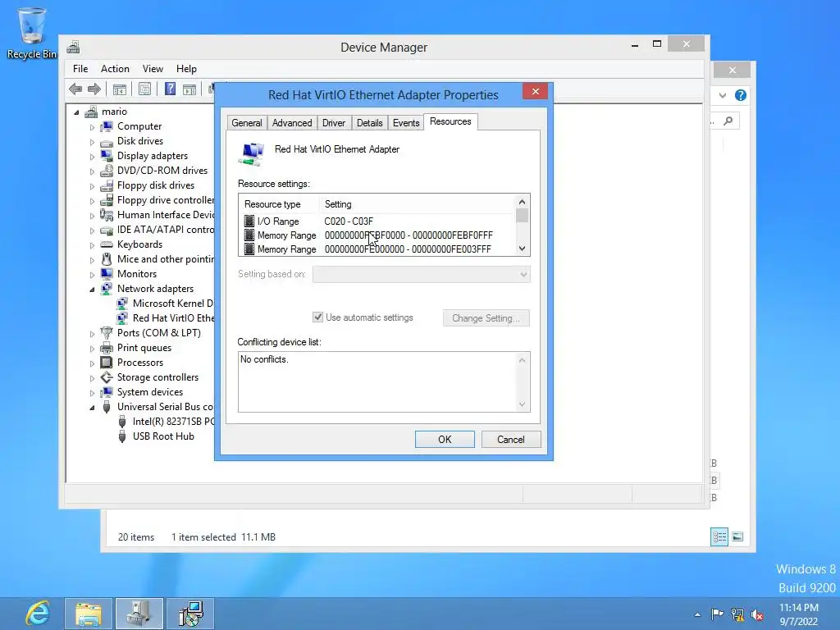
Task: Open the Setting based on dropdown
Action: (421, 274)
